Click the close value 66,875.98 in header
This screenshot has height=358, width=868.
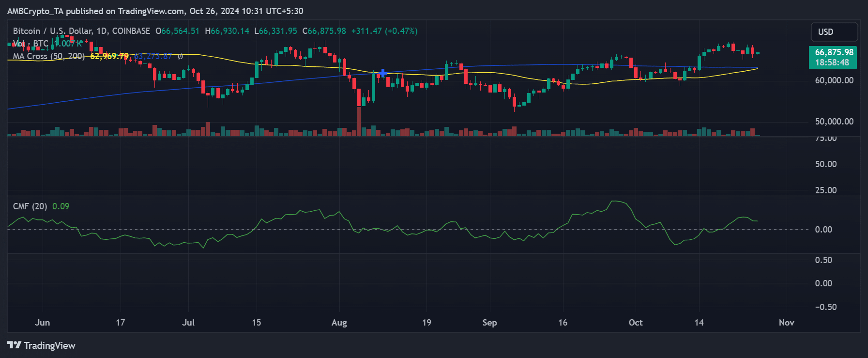[327, 31]
